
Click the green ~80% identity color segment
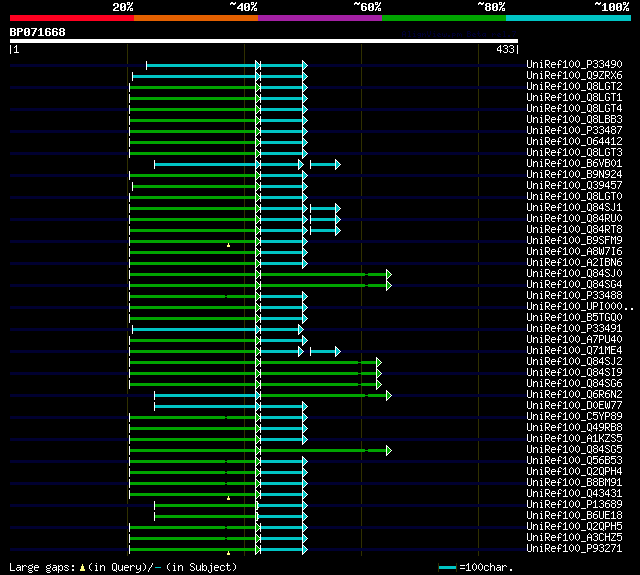pos(444,18)
